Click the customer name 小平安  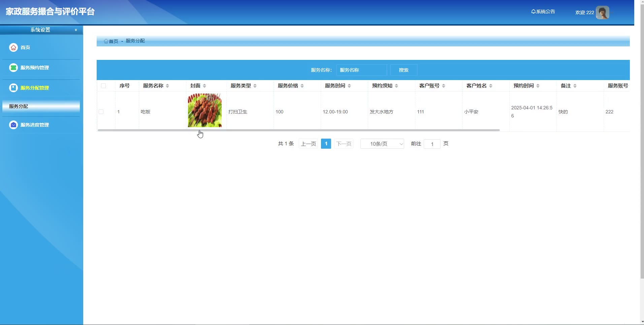(471, 112)
